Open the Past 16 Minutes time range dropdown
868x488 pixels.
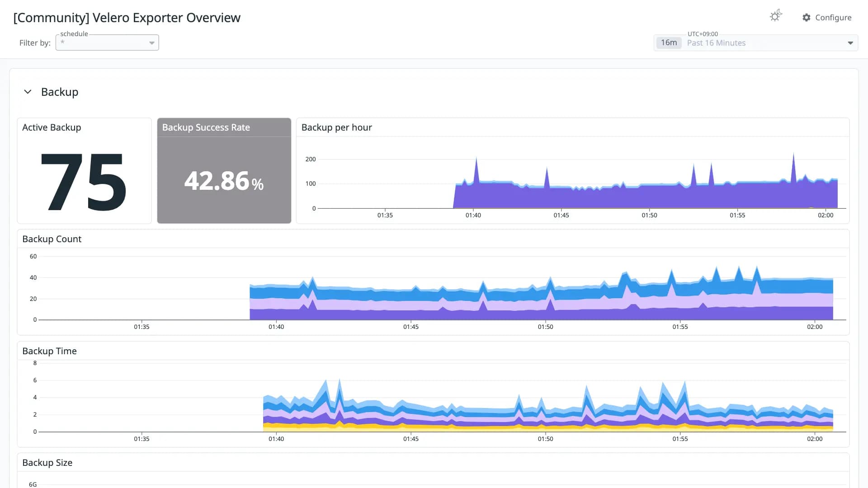point(756,43)
